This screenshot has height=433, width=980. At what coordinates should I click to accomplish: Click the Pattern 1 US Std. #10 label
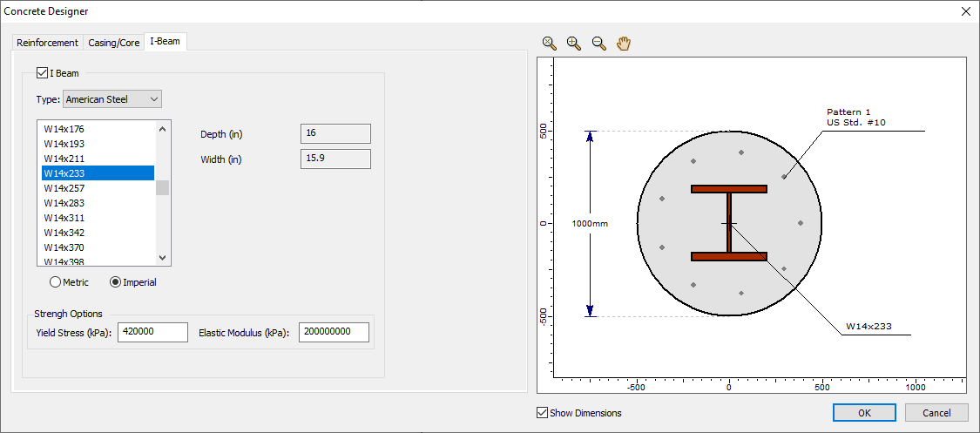[x=856, y=117]
